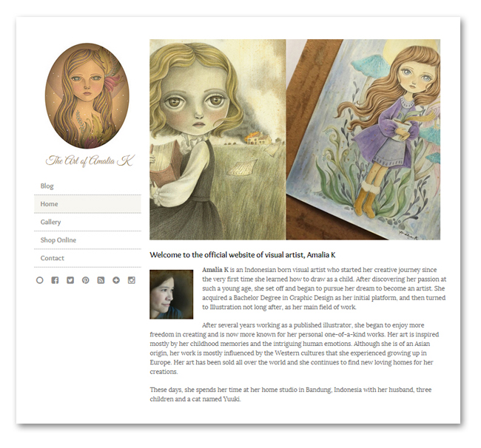Click the purple coat girl watercolor image
The width and height of the screenshot is (481, 448).
point(363,140)
